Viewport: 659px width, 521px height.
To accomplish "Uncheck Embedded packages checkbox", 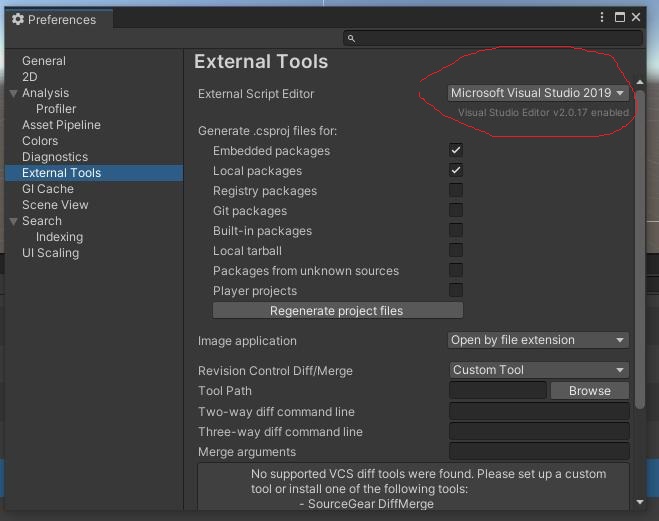I will (456, 150).
